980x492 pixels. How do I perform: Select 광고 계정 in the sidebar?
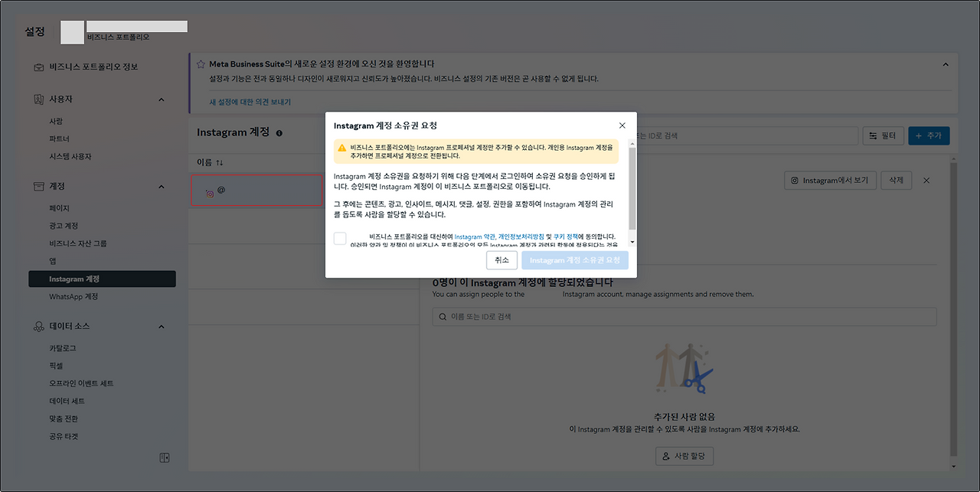click(64, 226)
